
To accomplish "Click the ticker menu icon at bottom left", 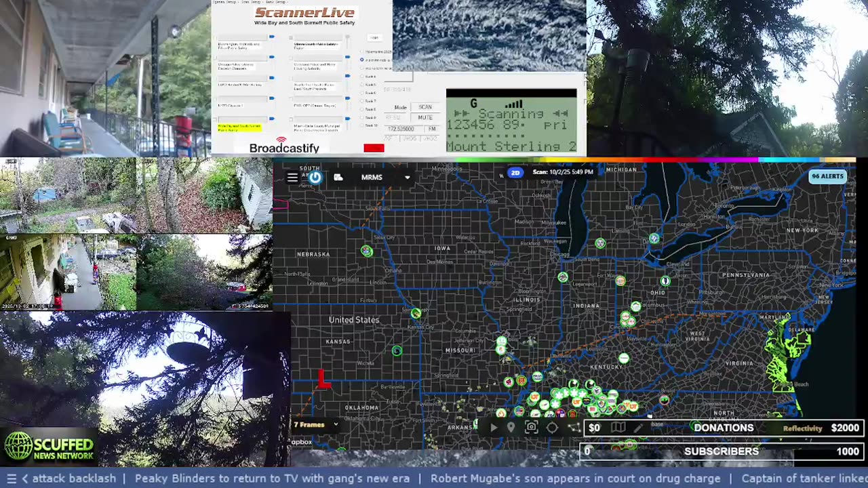I will tap(11, 479).
